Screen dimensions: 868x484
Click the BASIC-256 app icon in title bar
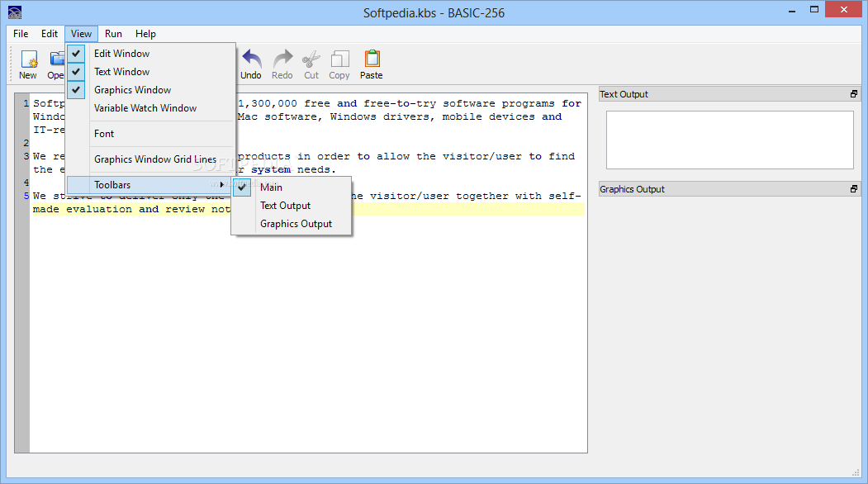coord(15,12)
